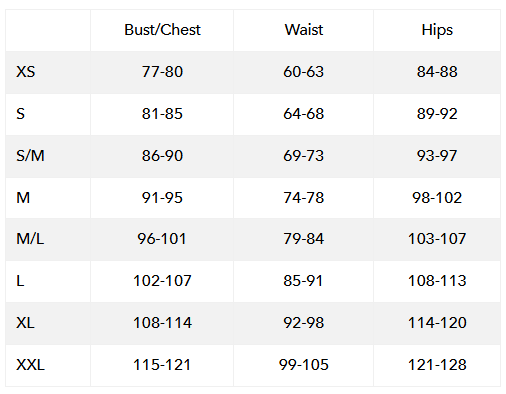Image resolution: width=506 pixels, height=394 pixels.
Task: Click the 91-95 bust value cell
Action: tap(162, 198)
